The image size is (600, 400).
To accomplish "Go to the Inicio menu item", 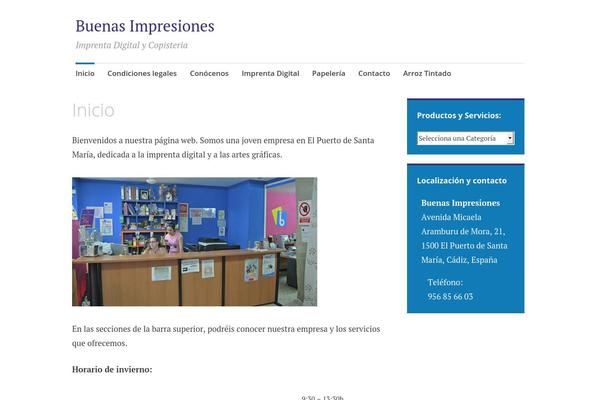I will tap(85, 73).
